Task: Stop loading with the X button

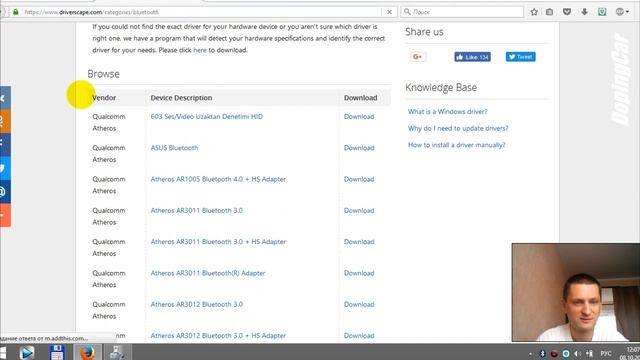Action: click(x=389, y=12)
